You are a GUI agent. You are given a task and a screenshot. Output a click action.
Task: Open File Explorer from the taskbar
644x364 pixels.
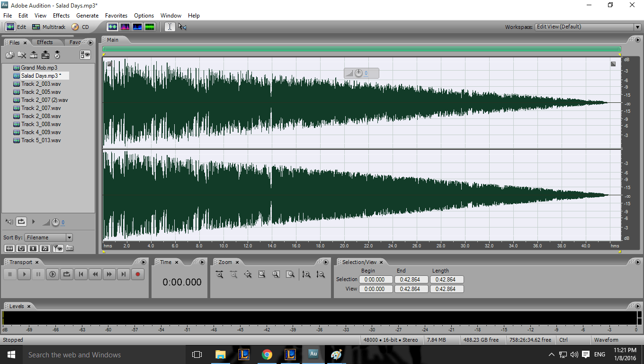[x=221, y=354]
